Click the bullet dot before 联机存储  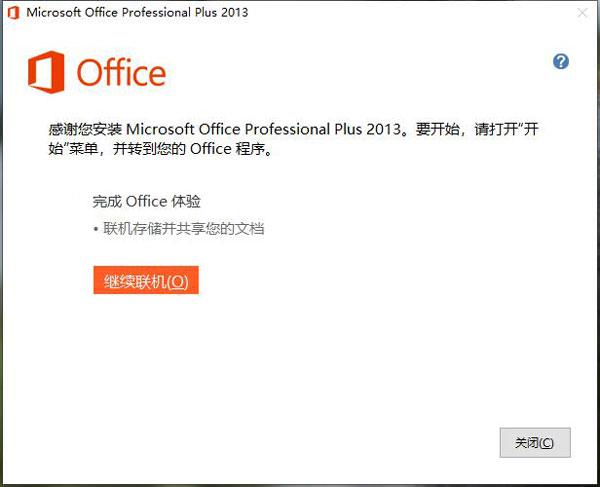pyautogui.click(x=96, y=230)
